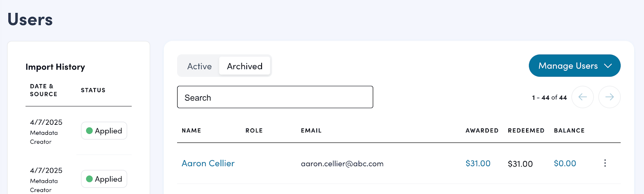
Task: Sort by the Redeemed column header
Action: click(x=526, y=130)
